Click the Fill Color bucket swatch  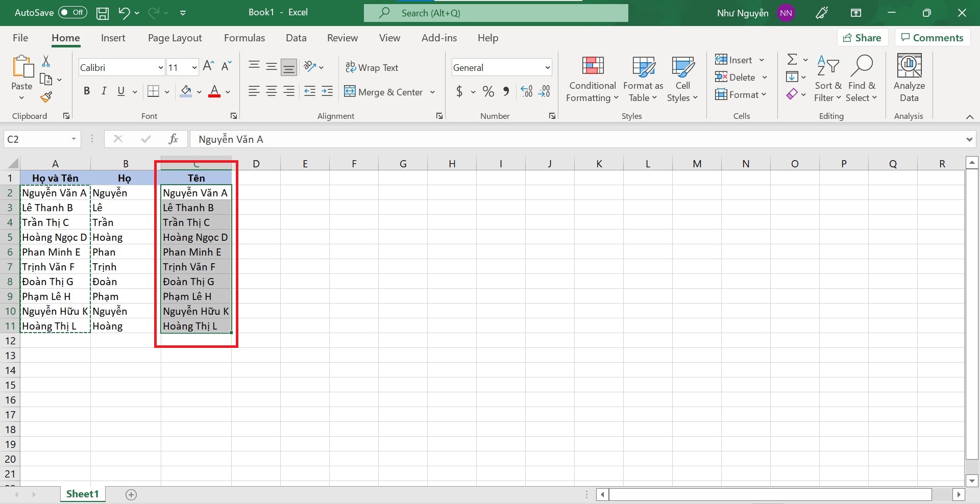tap(186, 91)
